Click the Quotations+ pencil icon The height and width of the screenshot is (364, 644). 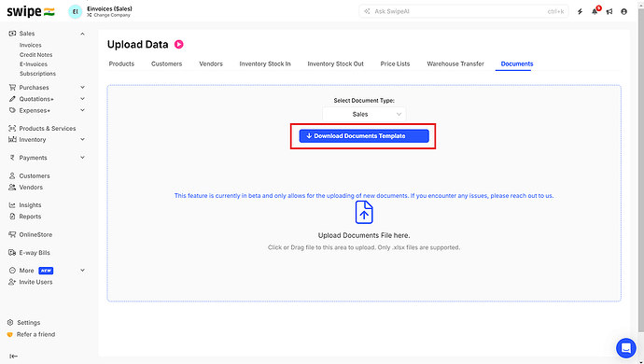pos(12,99)
